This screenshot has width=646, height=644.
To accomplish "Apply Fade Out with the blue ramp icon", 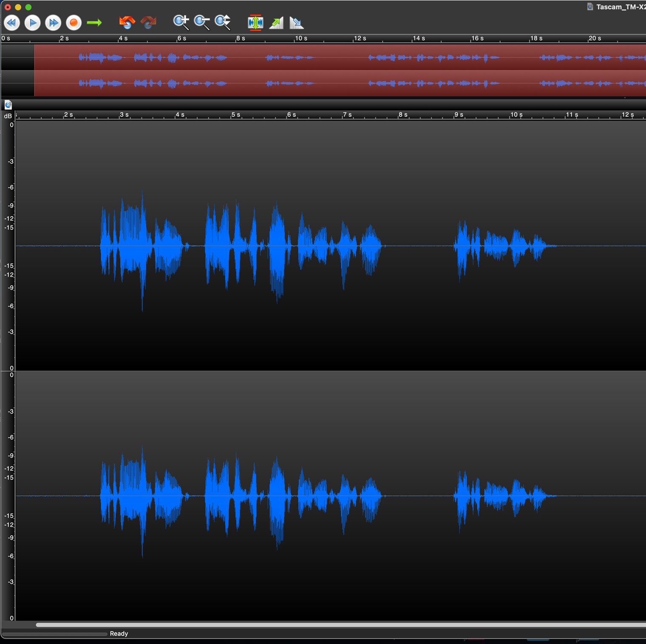I will (297, 23).
